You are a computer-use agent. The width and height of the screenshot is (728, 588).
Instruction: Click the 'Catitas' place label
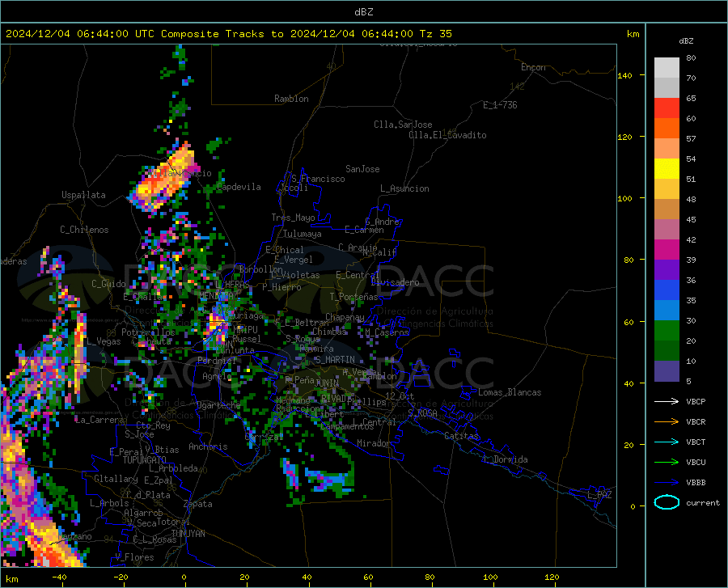click(x=462, y=436)
